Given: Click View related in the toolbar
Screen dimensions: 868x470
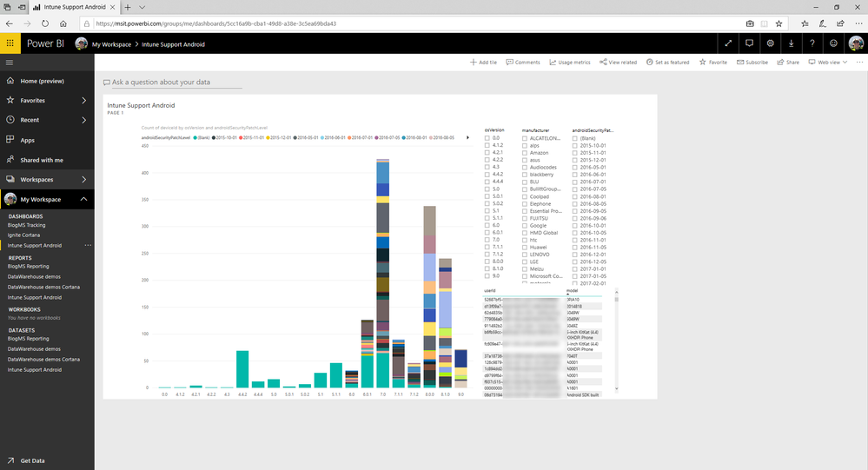Looking at the screenshot, I should [619, 62].
